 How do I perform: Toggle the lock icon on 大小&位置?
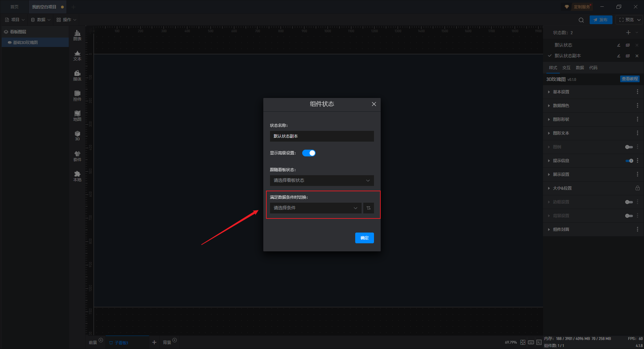point(638,188)
